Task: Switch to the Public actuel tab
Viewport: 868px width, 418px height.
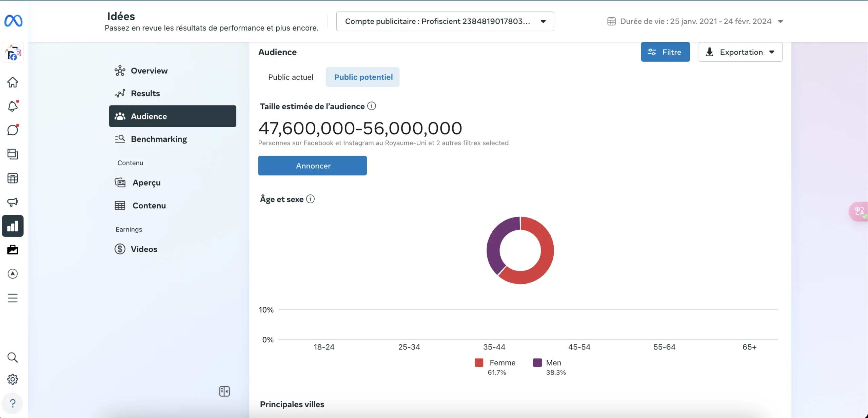Action: (x=291, y=77)
